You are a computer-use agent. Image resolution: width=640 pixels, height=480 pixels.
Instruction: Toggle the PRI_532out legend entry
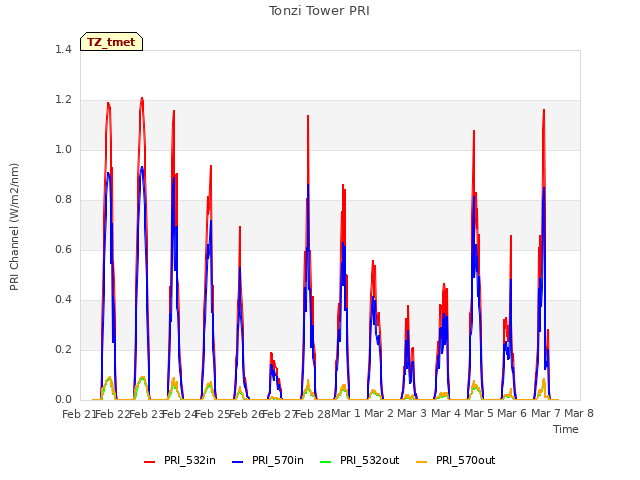pyautogui.click(x=360, y=461)
